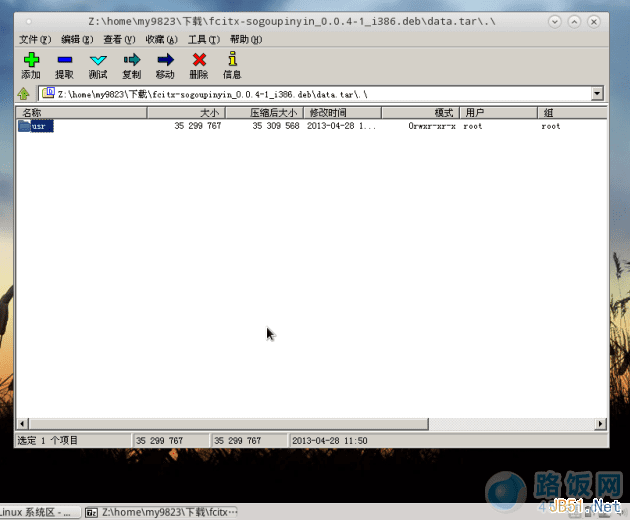Sort by Modified time (修改时间) column
The width and height of the screenshot is (630, 520).
(342, 113)
